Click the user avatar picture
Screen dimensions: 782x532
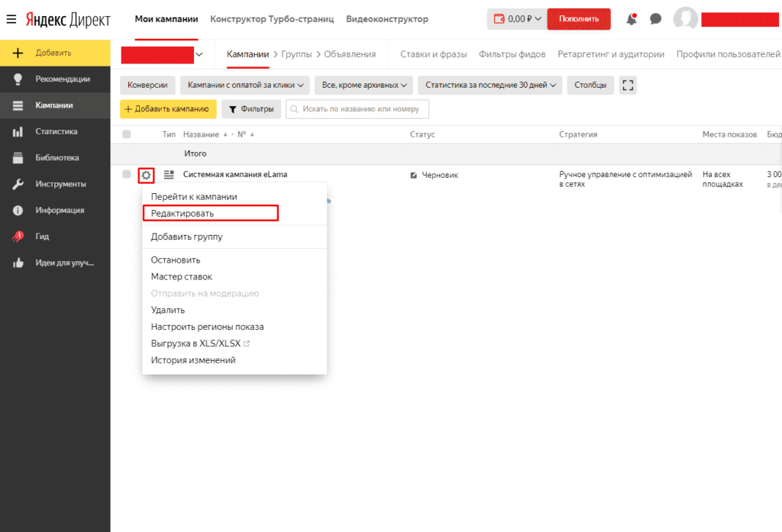click(685, 19)
